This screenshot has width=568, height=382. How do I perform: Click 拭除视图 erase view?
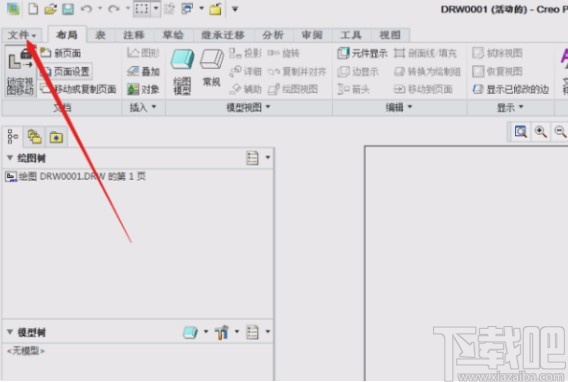tap(497, 53)
